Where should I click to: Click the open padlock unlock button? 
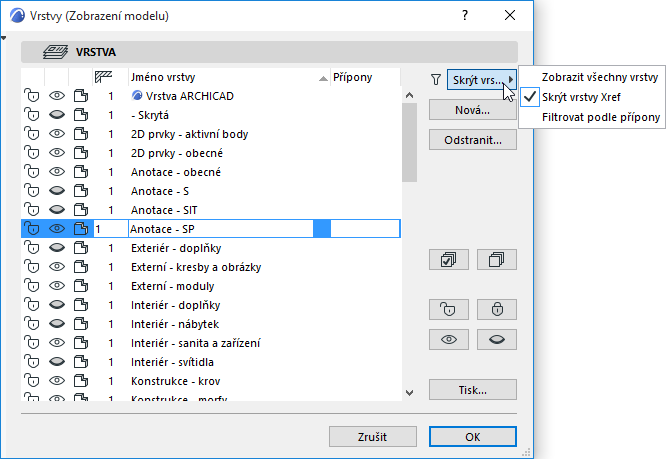coord(448,308)
